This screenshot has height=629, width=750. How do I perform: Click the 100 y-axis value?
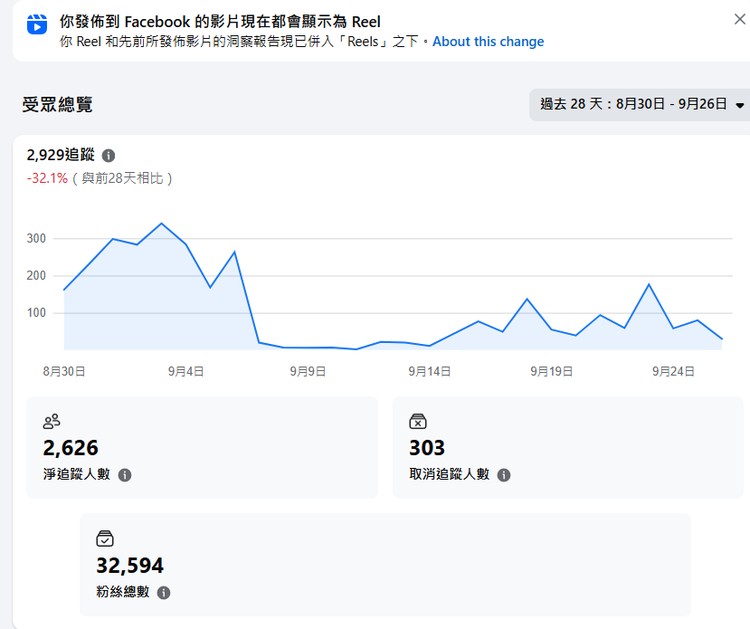pos(36,313)
